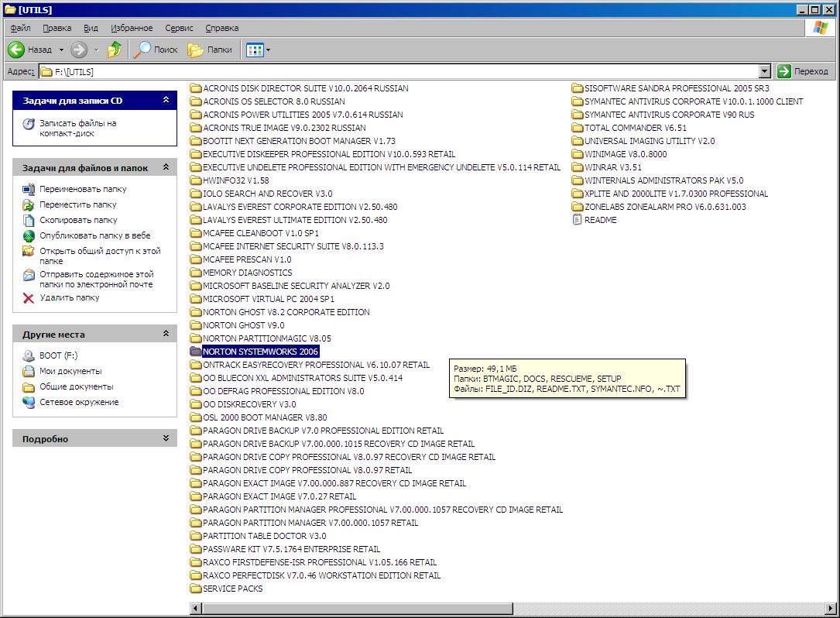Select WINIMAGE V8.0.8000 folder name

point(626,154)
